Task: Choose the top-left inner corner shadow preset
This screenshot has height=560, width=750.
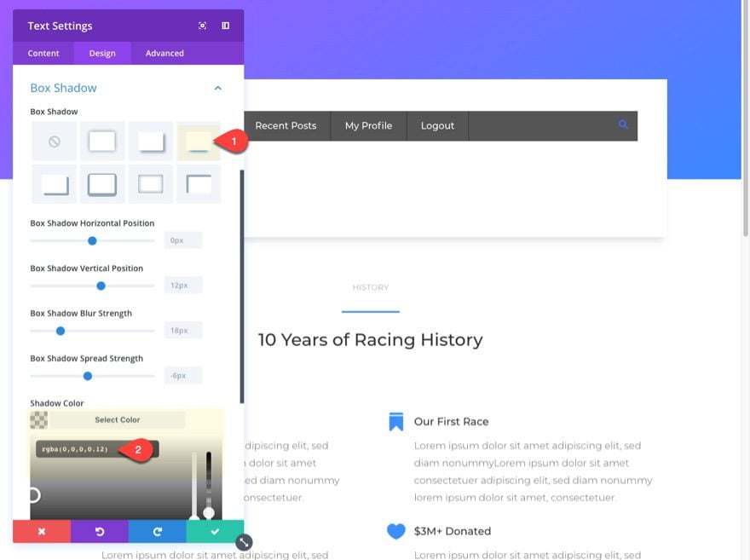Action: point(199,184)
